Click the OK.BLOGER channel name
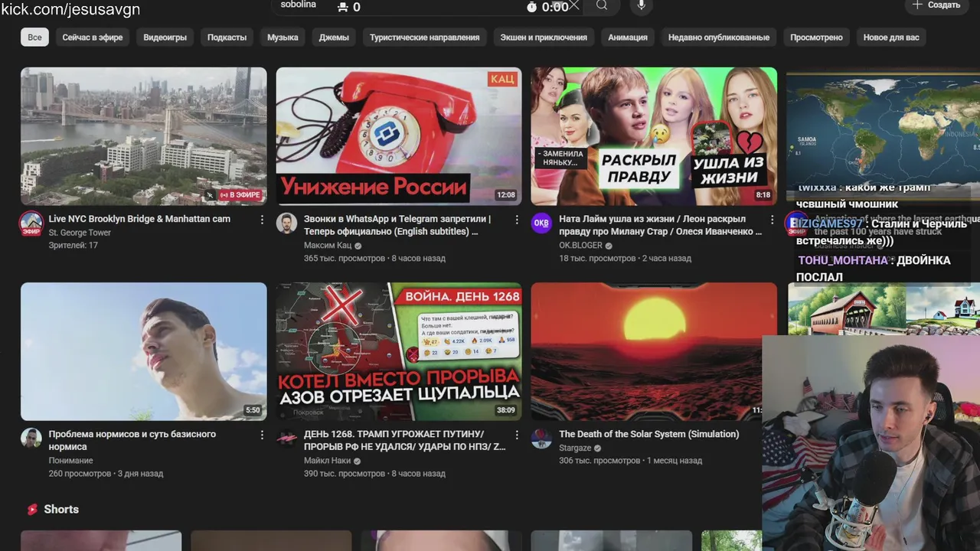The width and height of the screenshot is (980, 551). [x=580, y=246]
